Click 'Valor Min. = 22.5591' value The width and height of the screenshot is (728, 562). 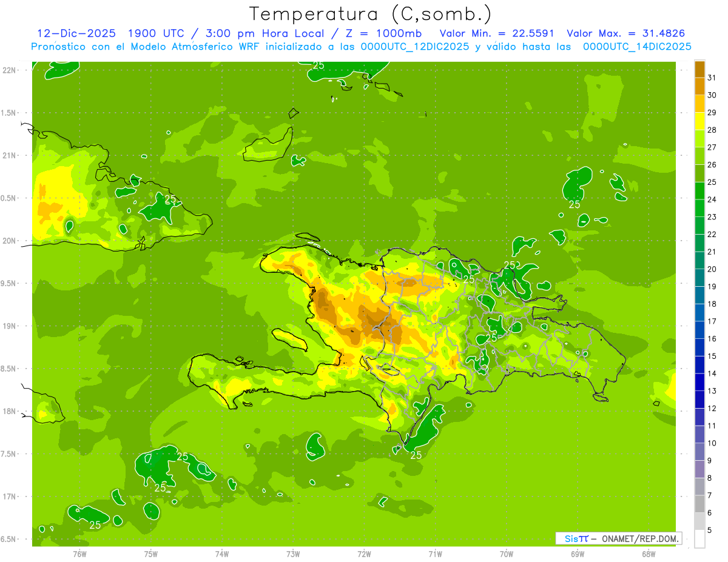[497, 33]
